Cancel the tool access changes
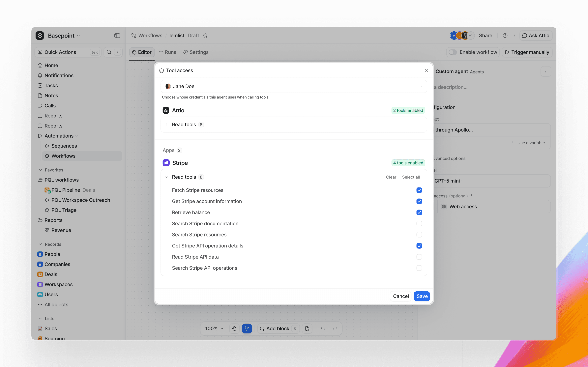Viewport: 588px width, 367px height. [401, 296]
